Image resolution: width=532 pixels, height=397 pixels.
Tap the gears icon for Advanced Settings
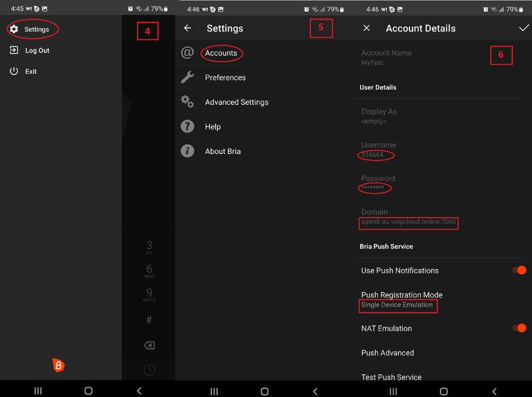(x=187, y=102)
